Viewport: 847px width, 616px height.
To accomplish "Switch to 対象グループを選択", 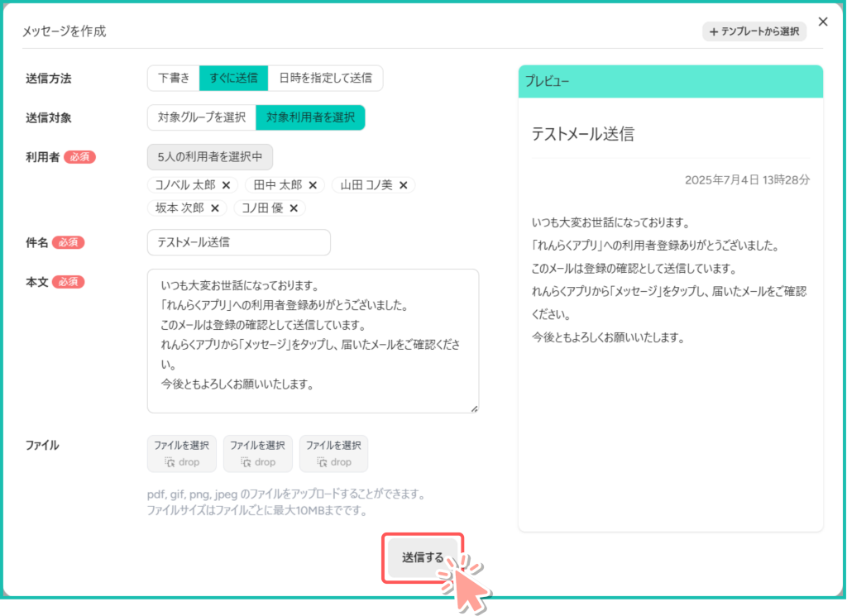I will coord(202,117).
